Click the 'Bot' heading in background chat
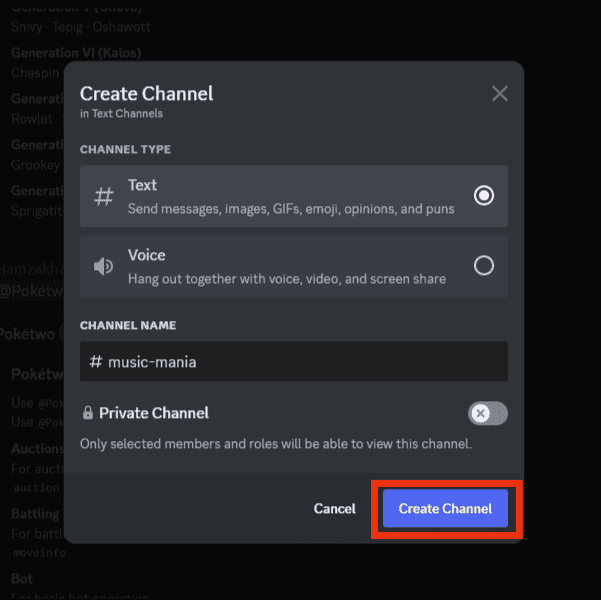Screen dimensions: 601x600 [22, 578]
